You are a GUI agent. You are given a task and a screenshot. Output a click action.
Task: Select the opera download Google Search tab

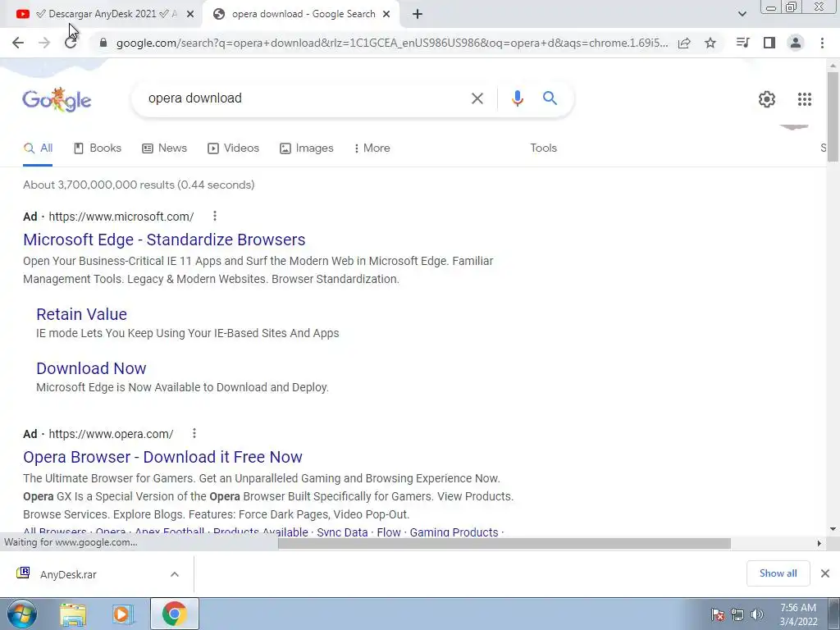(x=302, y=15)
